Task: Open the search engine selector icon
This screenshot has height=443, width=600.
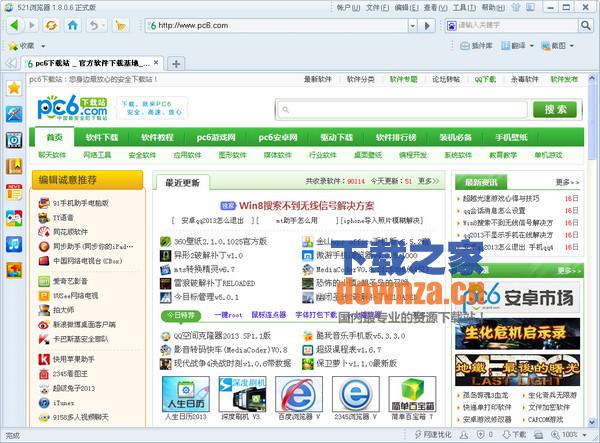Action: (452, 26)
